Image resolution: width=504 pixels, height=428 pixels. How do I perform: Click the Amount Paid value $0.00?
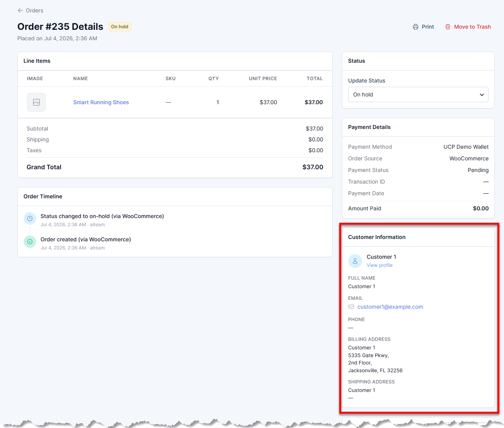481,208
